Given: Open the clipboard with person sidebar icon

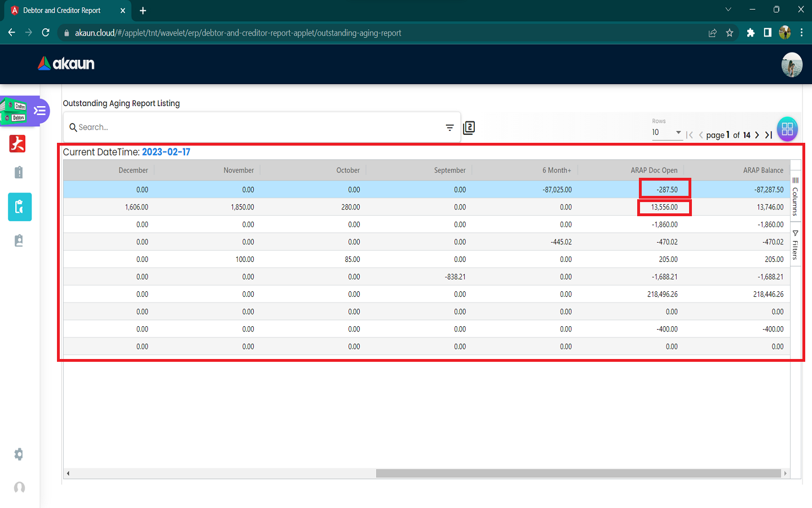Looking at the screenshot, I should pos(19,241).
